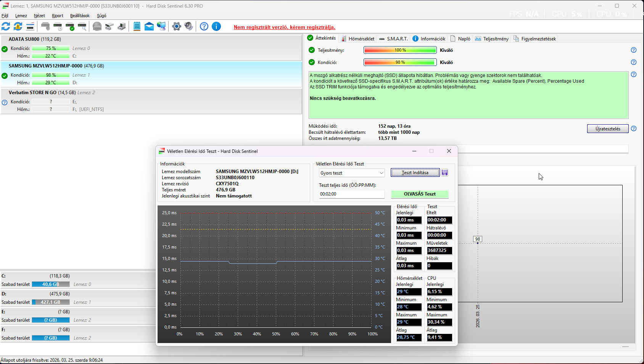The width and height of the screenshot is (644, 364).
Task: Click the 152 nap, 13 óra uptime value
Action: 394,126
